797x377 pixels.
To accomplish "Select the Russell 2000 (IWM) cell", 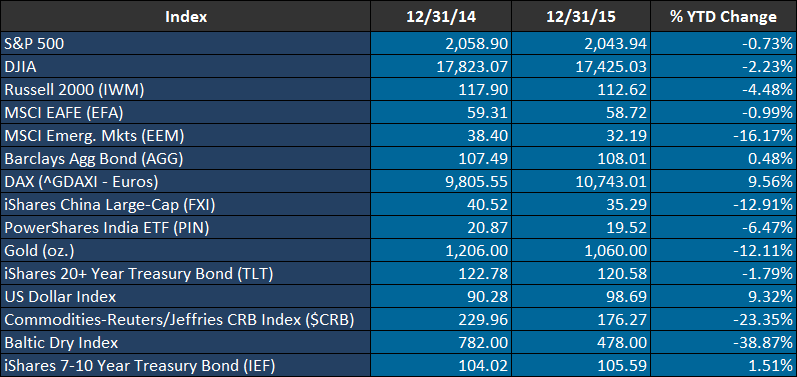I will (x=186, y=89).
